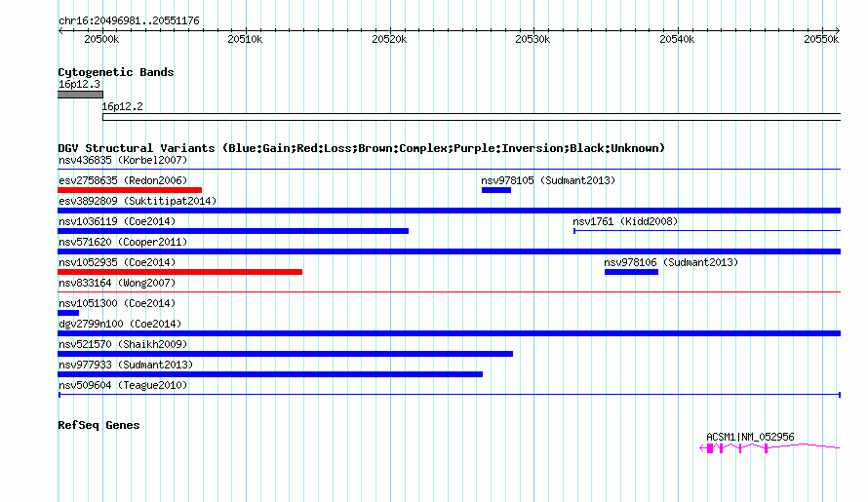Click the left arrow on the ruler

pyautogui.click(x=60, y=31)
